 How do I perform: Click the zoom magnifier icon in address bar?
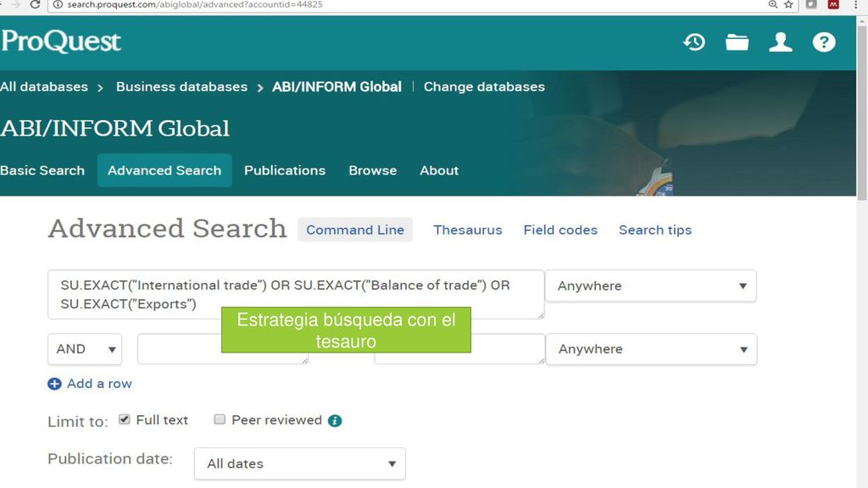point(773,4)
